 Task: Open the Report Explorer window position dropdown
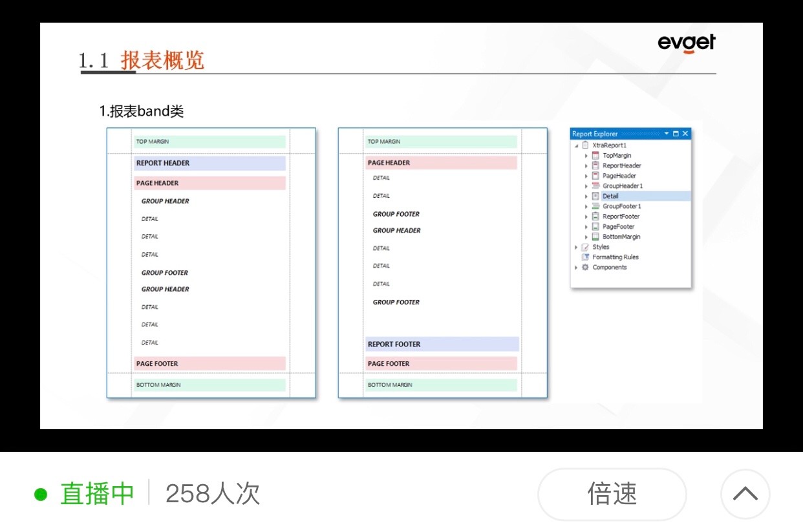(667, 134)
